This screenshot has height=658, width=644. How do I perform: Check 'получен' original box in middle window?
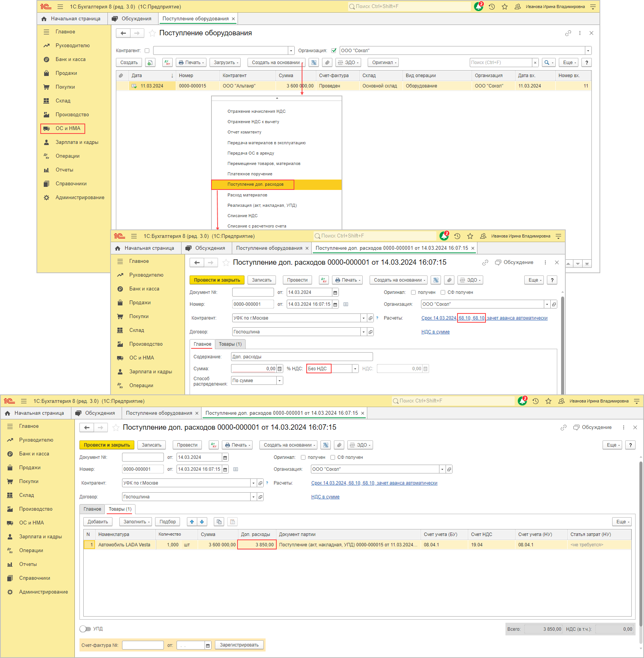point(413,292)
